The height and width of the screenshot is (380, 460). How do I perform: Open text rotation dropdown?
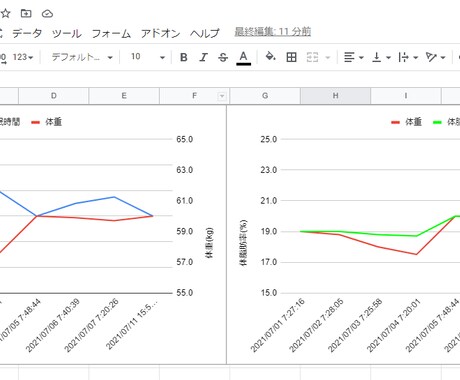pos(435,57)
